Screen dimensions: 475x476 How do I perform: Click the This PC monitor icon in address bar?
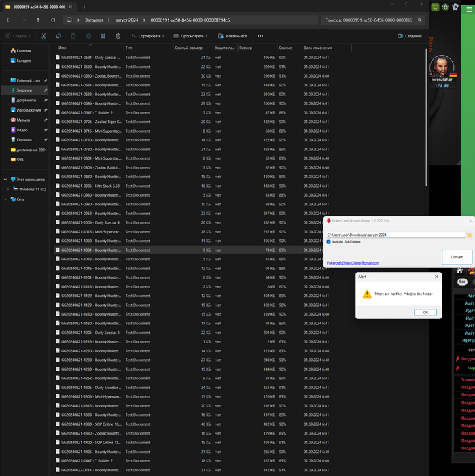coord(69,20)
